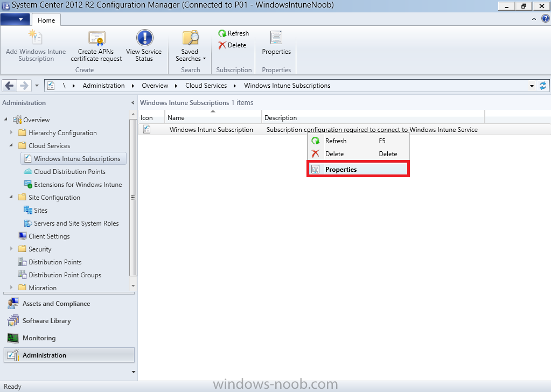The image size is (551, 392).
Task: Click Windows Intune Subscriptions breadcrumb
Action: pyautogui.click(x=287, y=86)
